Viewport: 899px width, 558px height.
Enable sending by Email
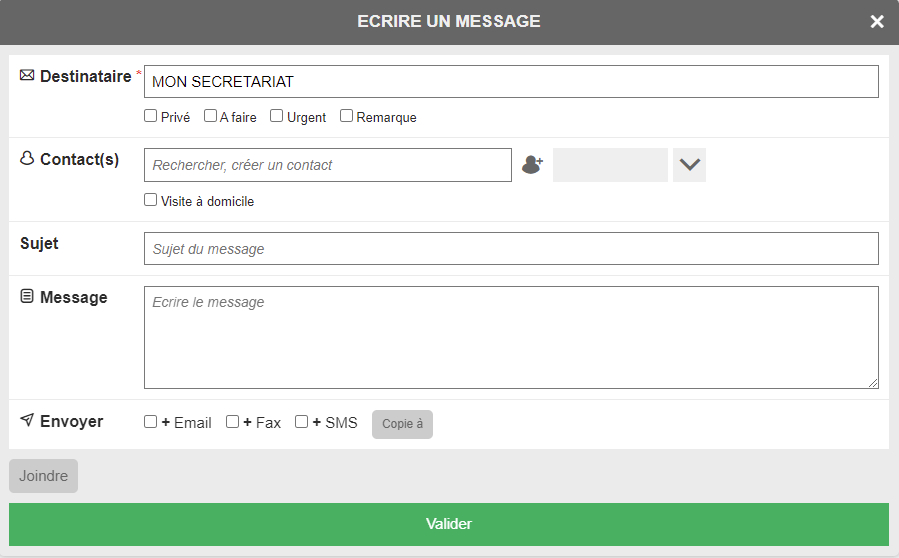[x=151, y=422]
